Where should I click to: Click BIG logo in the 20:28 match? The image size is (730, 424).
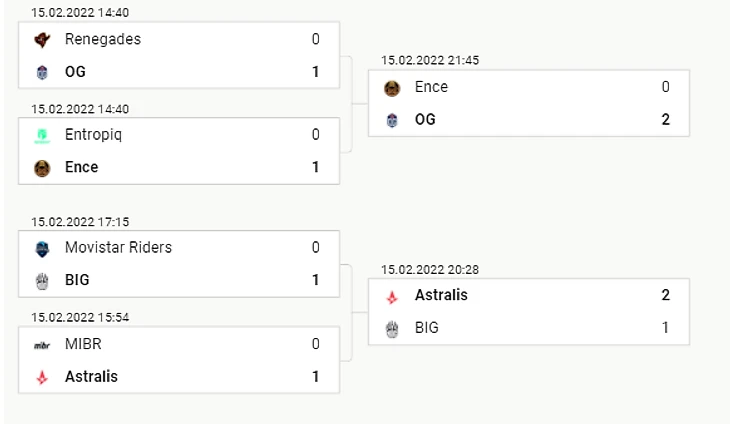[x=392, y=328]
